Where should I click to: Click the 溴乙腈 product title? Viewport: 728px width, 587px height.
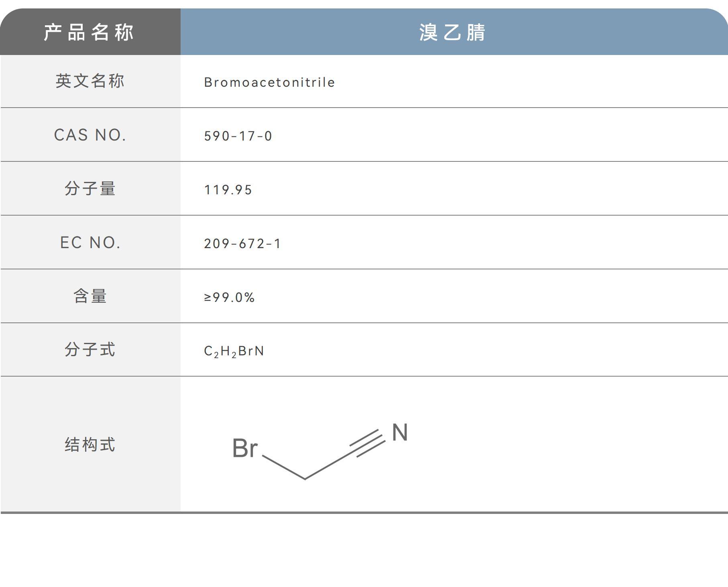(x=452, y=32)
